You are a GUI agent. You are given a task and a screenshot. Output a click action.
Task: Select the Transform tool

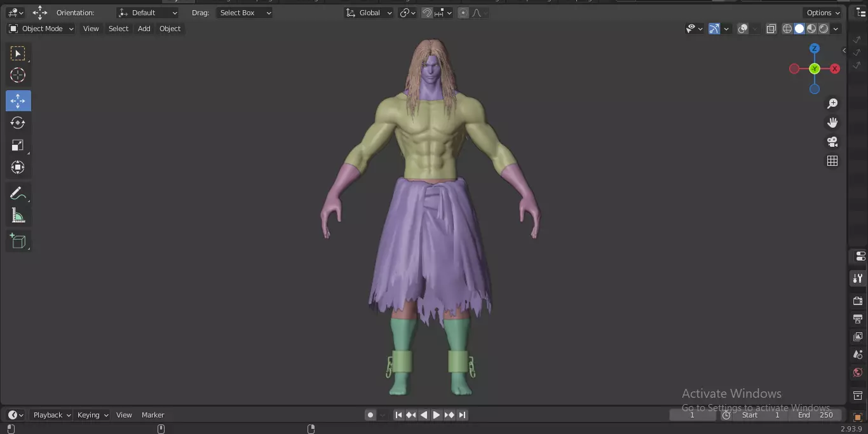point(18,168)
